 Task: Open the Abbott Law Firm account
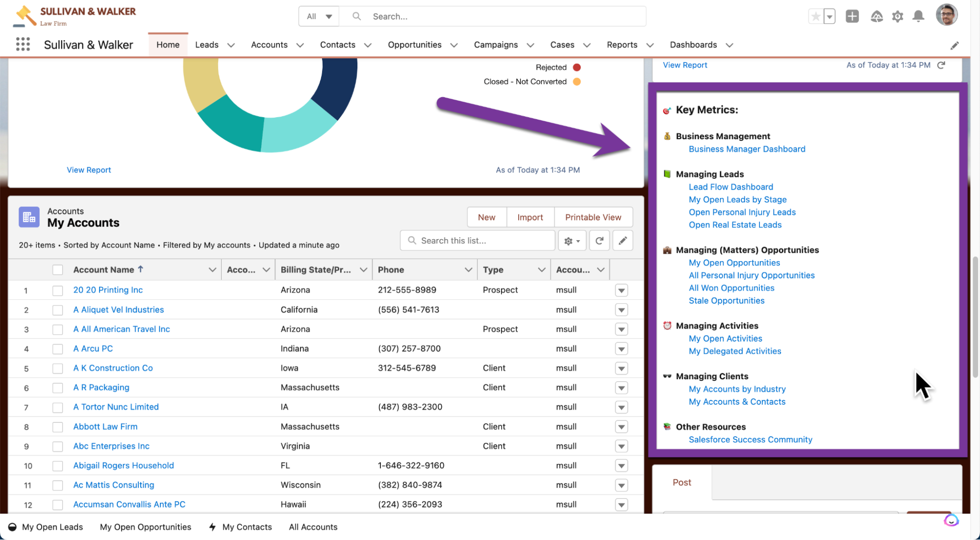click(x=105, y=427)
